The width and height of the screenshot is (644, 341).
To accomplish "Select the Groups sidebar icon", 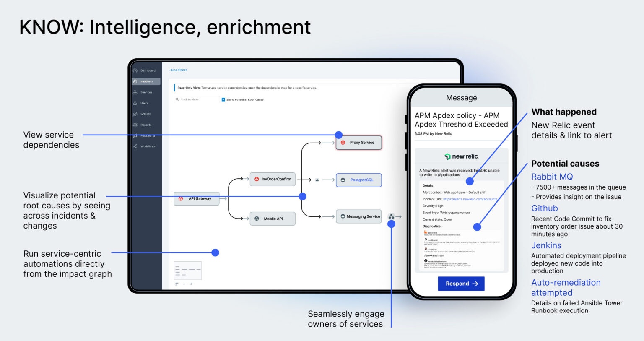I will point(135,114).
